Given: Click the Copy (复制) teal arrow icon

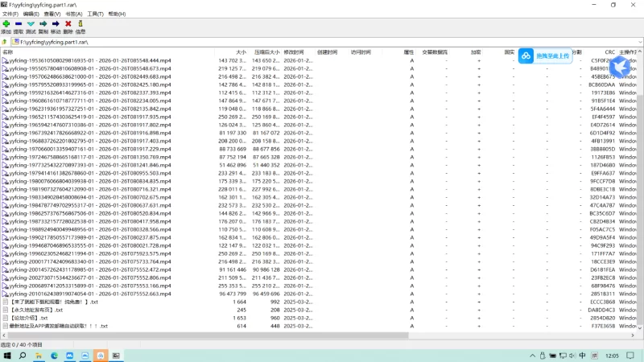Looking at the screenshot, I should [43, 24].
